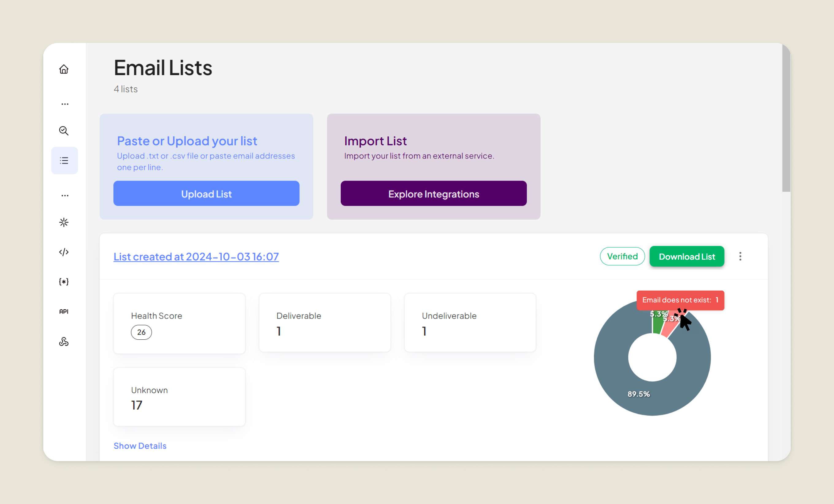Expand the upper sidebar ellipsis
This screenshot has height=504, width=834.
pyautogui.click(x=65, y=104)
